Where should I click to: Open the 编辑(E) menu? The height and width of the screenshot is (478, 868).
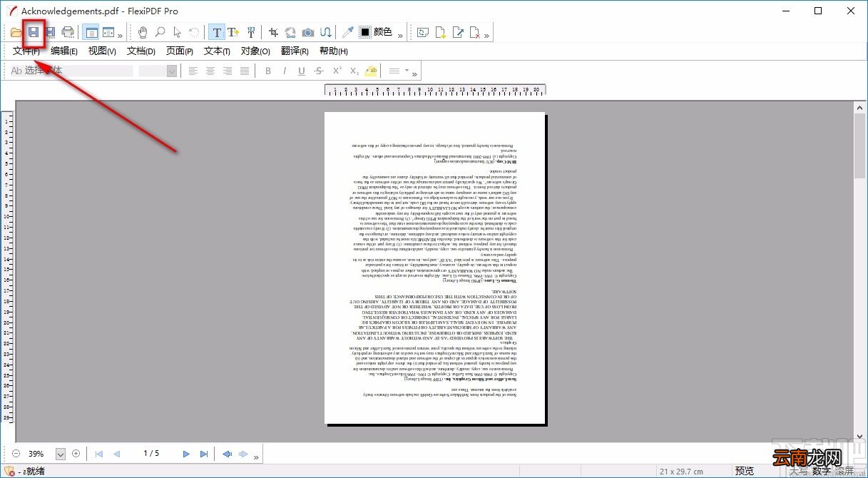[x=64, y=51]
